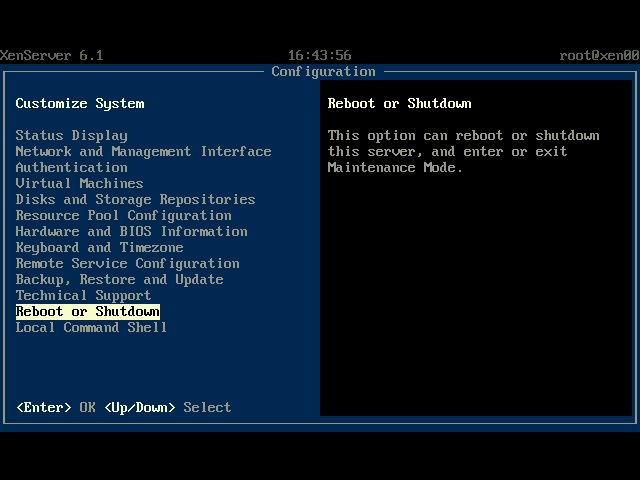Open the Local Command Shell
The image size is (640, 480).
coord(91,327)
